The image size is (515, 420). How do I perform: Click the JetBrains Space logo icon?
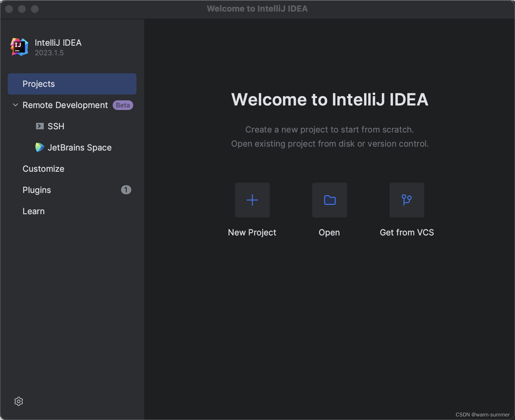(x=40, y=147)
